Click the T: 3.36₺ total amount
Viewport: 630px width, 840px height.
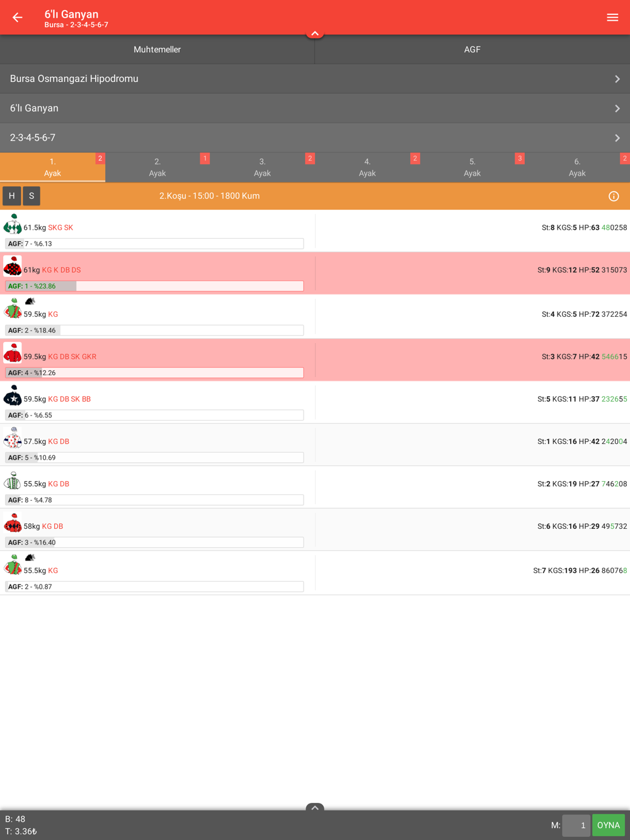(21, 831)
